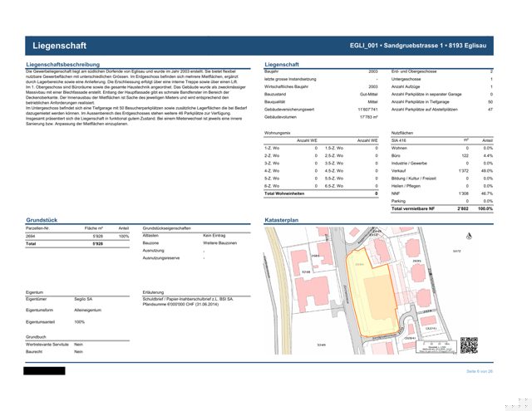
Task: Click the 'Erläuterung' subsection heading
Action: [x=153, y=292]
